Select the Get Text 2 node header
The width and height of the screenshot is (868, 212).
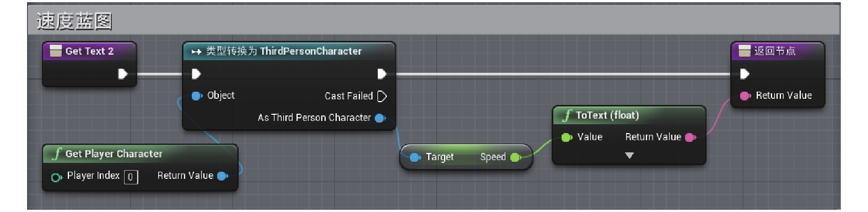click(89, 51)
